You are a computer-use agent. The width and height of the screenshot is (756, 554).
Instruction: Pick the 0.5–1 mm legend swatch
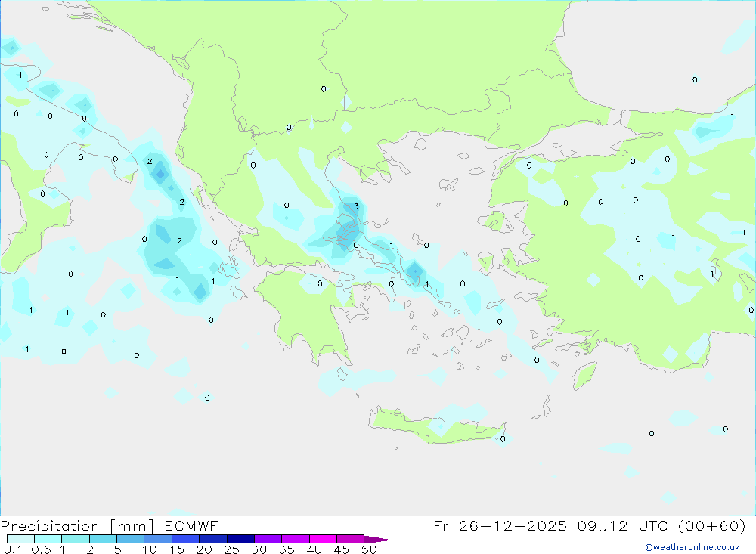(48, 539)
